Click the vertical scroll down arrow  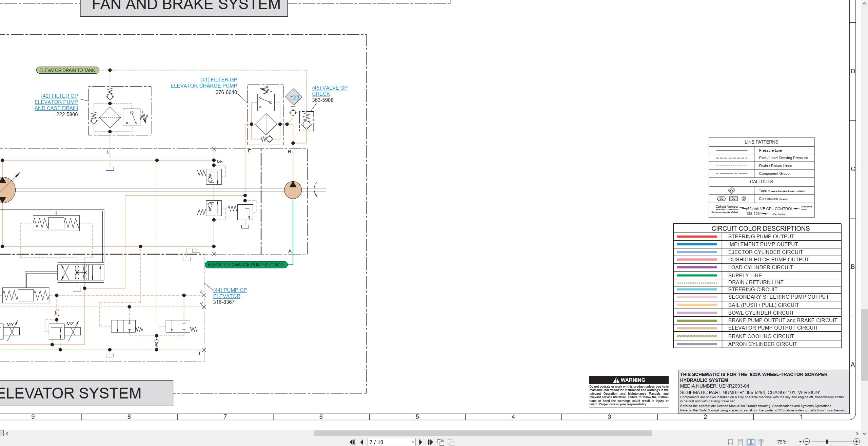tap(864, 433)
